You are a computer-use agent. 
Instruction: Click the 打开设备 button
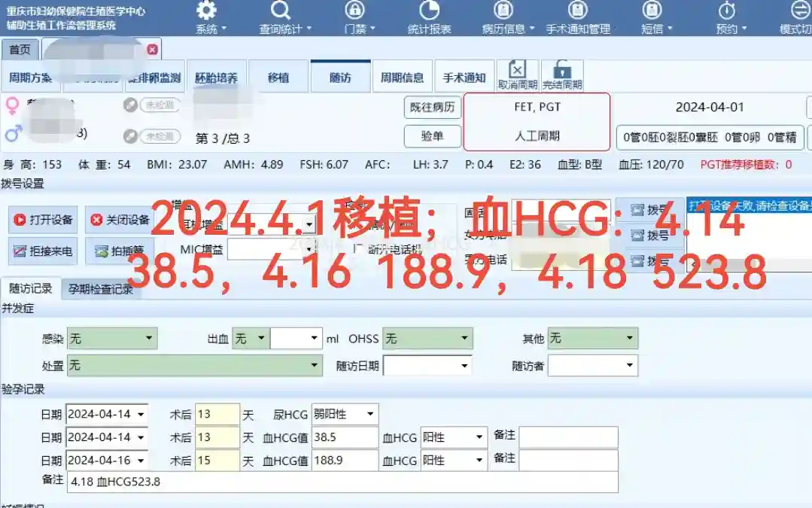(x=43, y=220)
